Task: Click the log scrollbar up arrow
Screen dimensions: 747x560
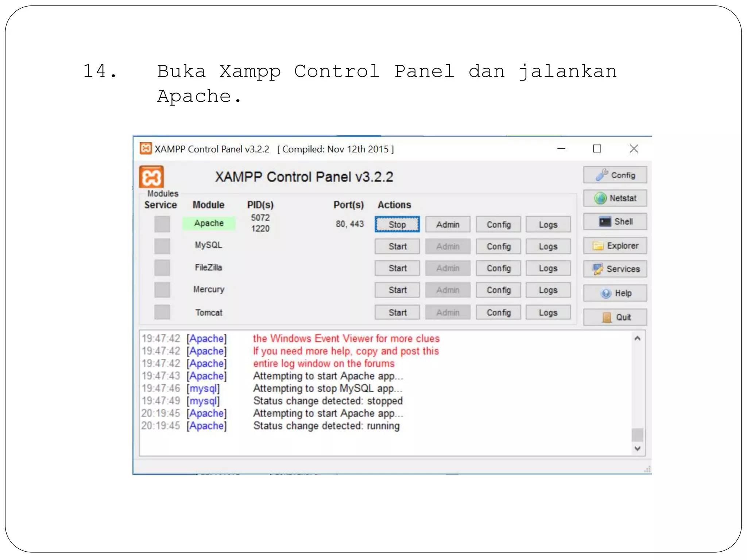Action: click(637, 338)
